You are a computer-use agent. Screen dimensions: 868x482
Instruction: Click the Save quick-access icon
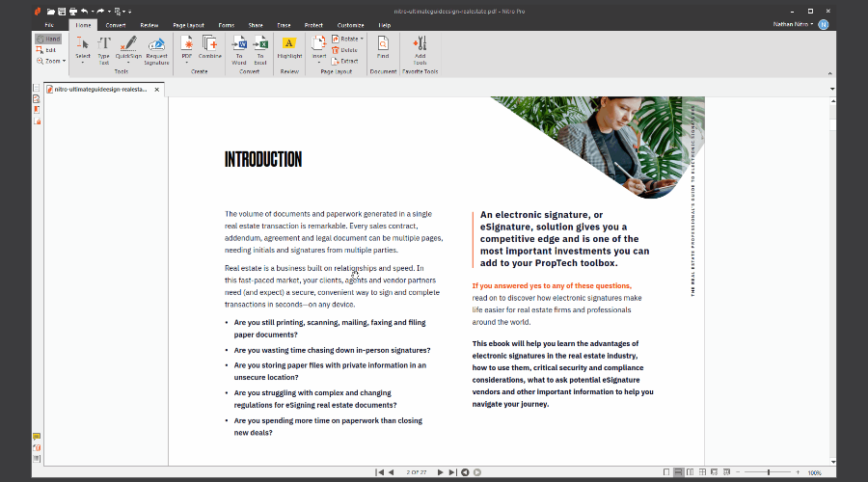[62, 11]
